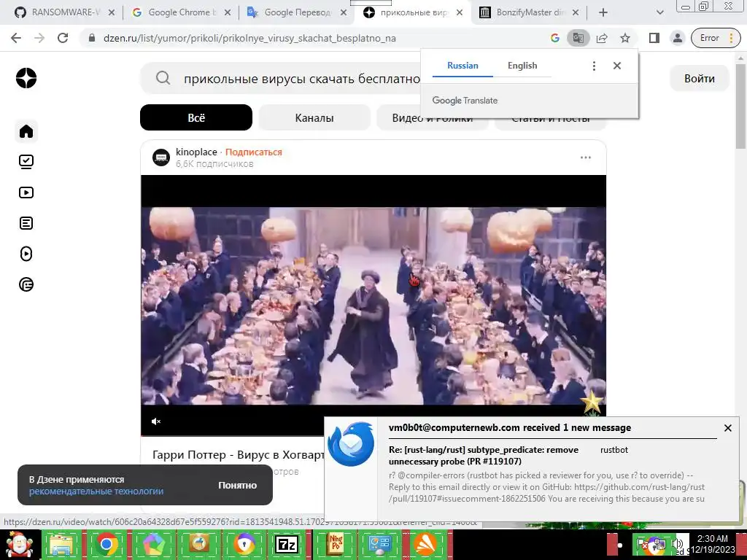
Task: Open the articles sidebar icon
Action: coord(26,223)
